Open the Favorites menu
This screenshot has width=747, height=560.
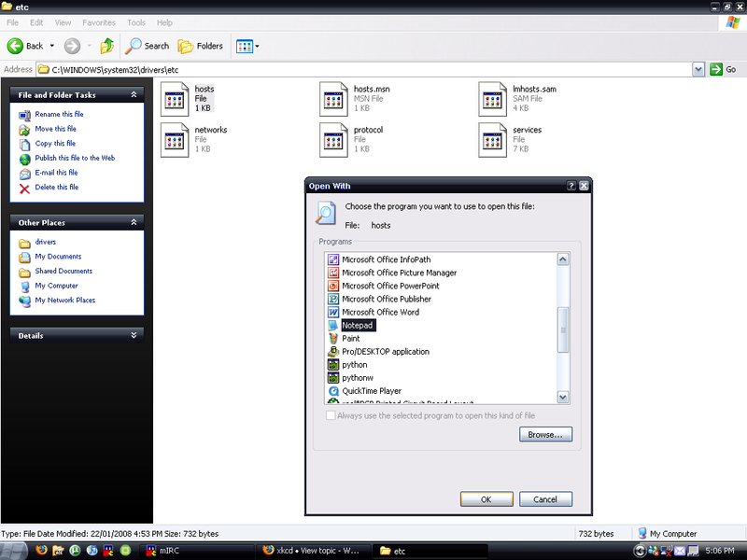[x=99, y=22]
